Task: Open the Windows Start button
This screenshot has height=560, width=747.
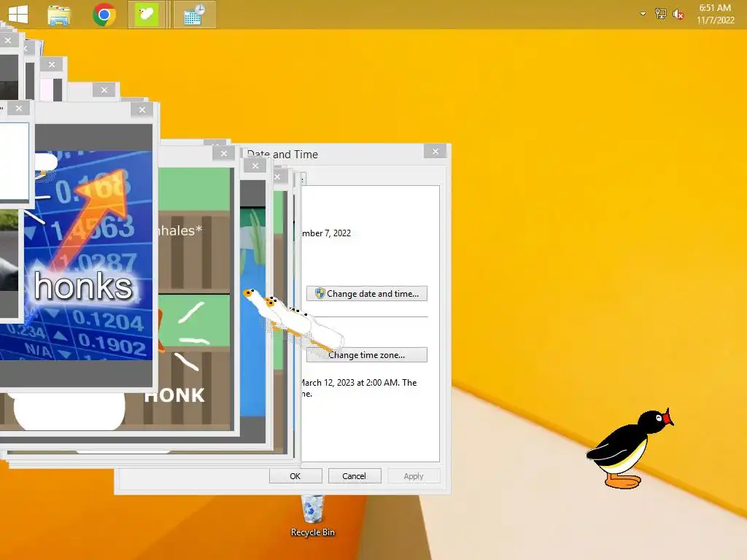Action: [18, 15]
